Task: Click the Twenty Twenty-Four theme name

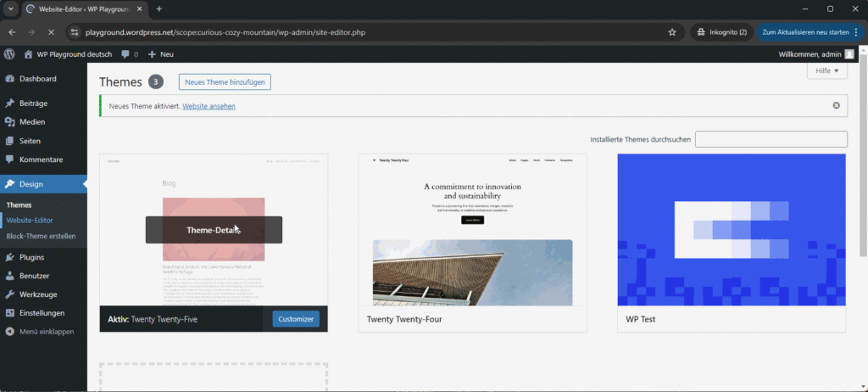Action: pyautogui.click(x=404, y=319)
